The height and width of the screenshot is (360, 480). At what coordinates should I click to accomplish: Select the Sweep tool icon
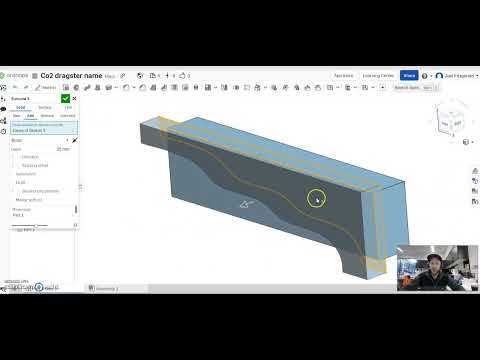click(87, 87)
